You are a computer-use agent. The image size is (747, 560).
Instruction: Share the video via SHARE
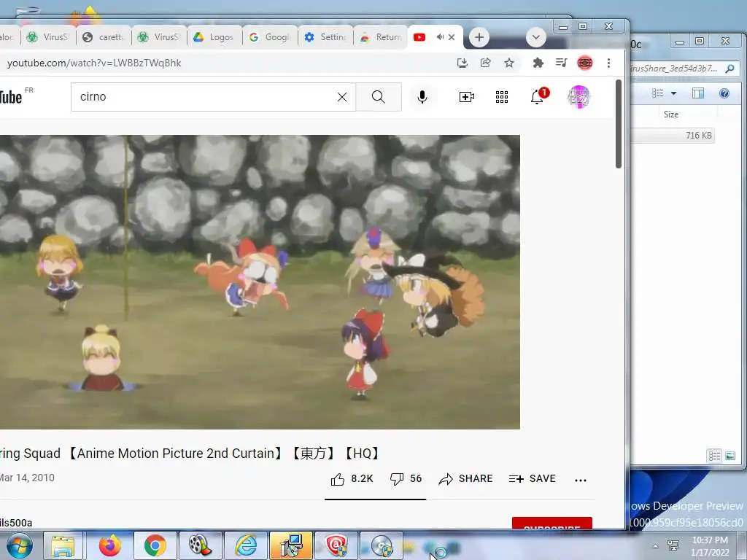coord(465,478)
